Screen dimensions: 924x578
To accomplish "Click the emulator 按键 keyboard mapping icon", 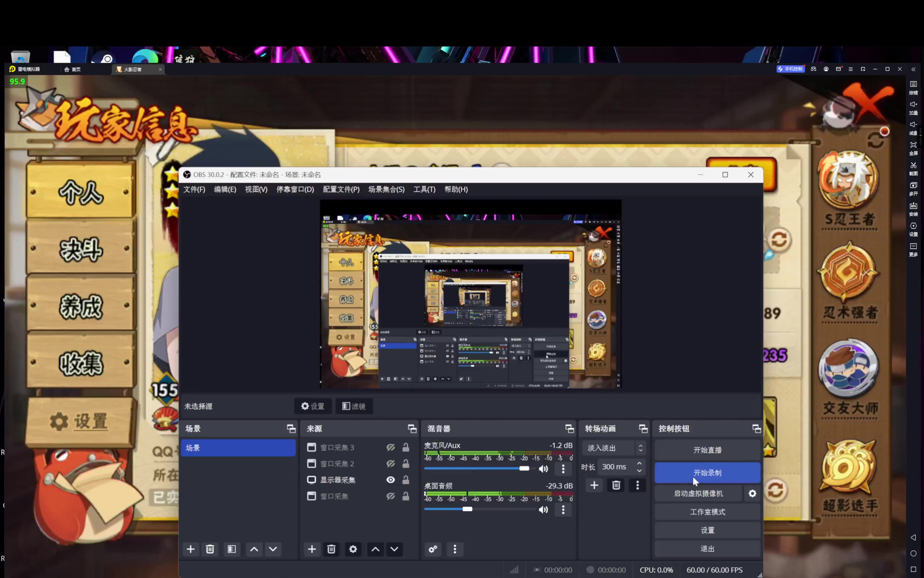I will (x=913, y=87).
